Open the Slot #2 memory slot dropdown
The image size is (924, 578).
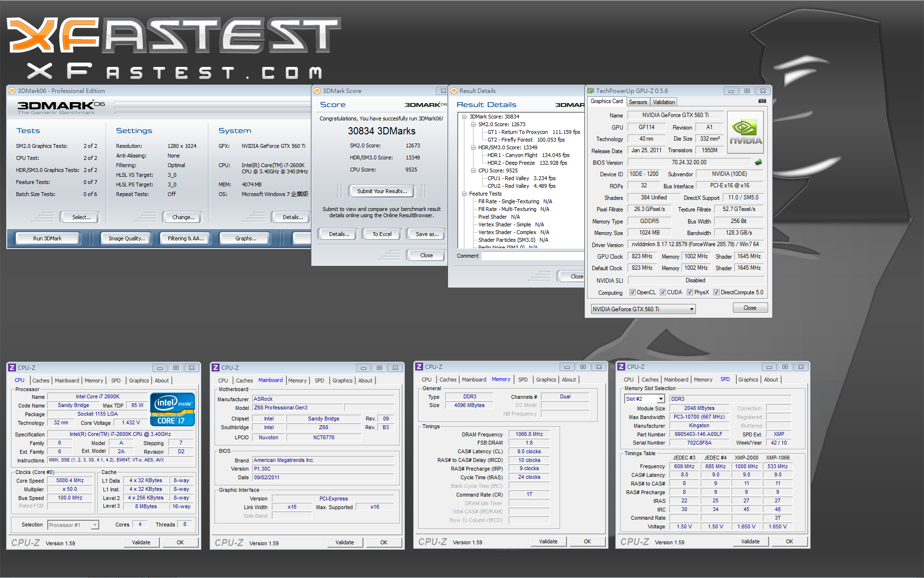(x=644, y=399)
